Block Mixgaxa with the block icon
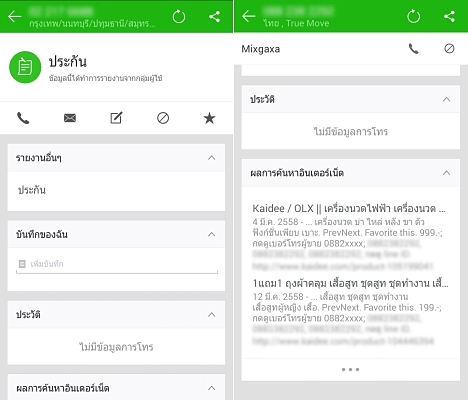Image resolution: width=468 pixels, height=400 pixels. (449, 49)
